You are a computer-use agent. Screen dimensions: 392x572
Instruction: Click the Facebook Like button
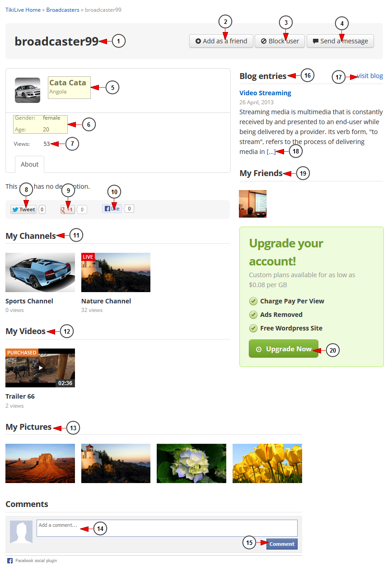tap(112, 209)
